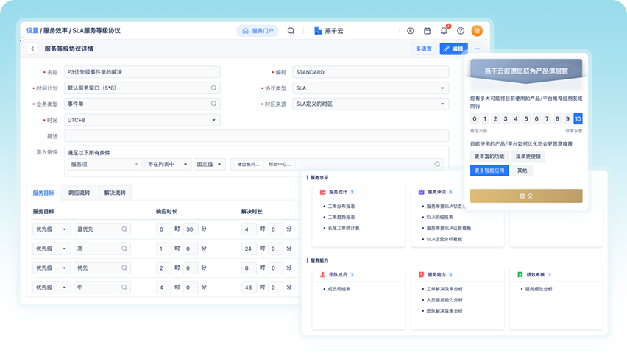Click the plus circle icon in header
Image resolution: width=627 pixels, height=364 pixels.
point(411,31)
